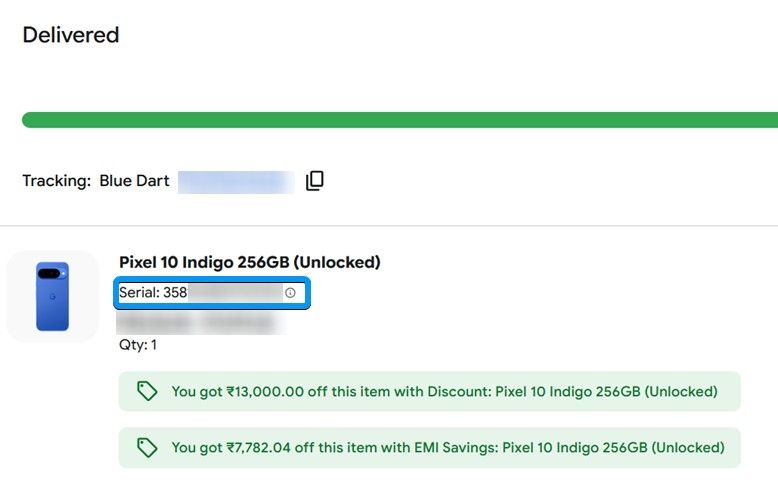
Task: Copy the Blue Dart tracking number
Action: tap(315, 181)
